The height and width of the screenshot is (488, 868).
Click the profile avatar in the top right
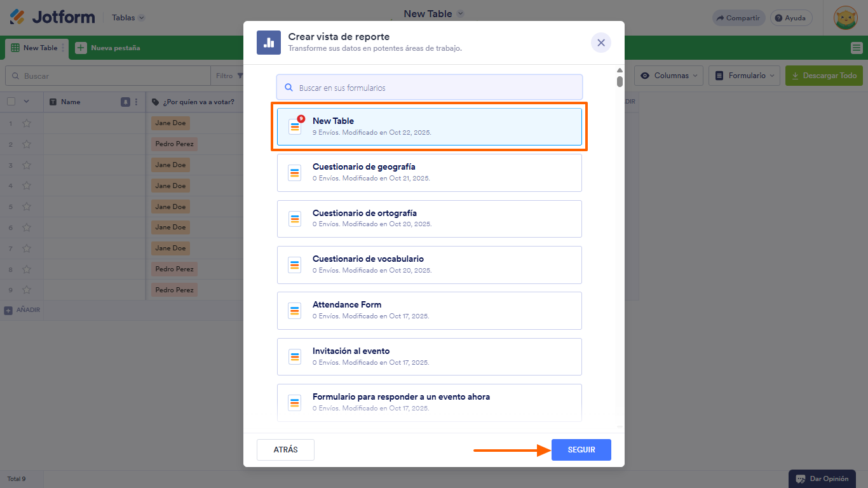click(x=846, y=18)
